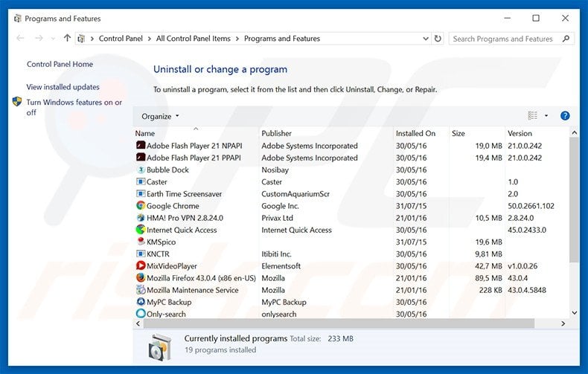The image size is (588, 374).
Task: Click View installed updates link
Action: [x=63, y=87]
